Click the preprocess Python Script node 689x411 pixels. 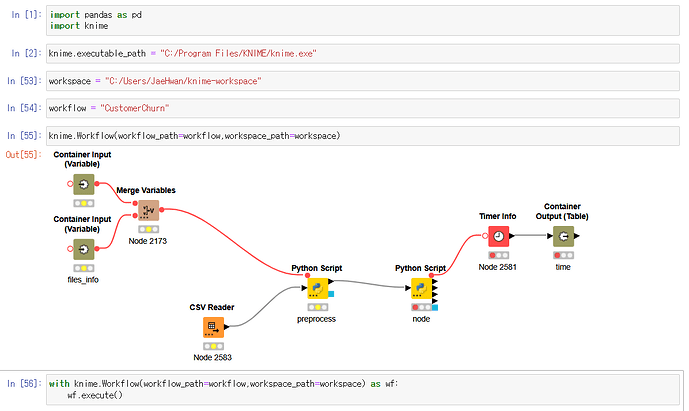click(x=318, y=289)
